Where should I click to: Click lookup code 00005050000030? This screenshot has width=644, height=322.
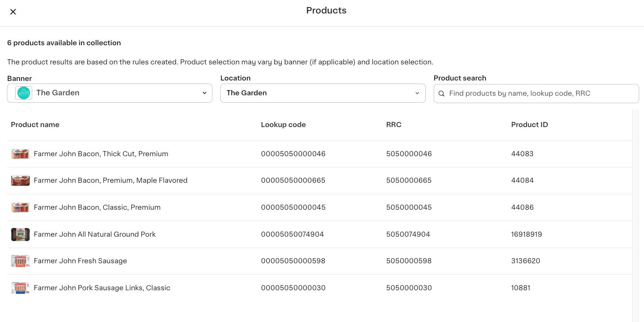(293, 288)
